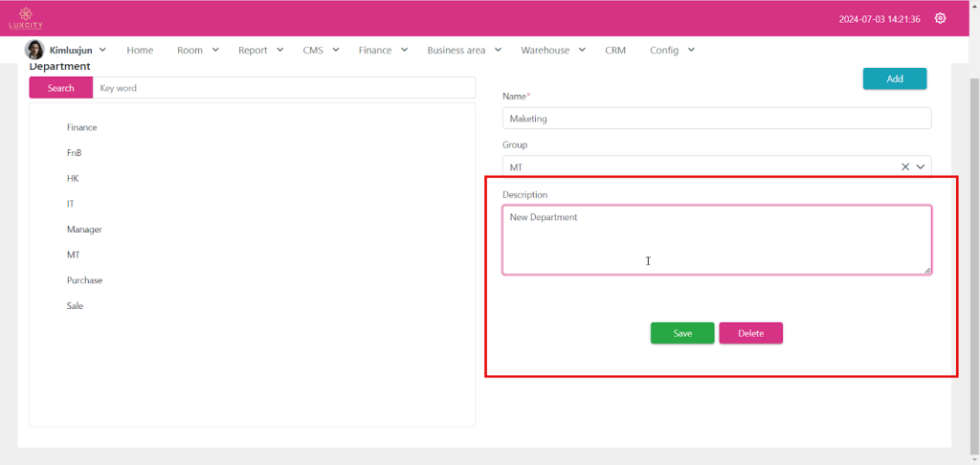This screenshot has height=465, width=980.
Task: Open the CRM menu item
Action: point(615,50)
